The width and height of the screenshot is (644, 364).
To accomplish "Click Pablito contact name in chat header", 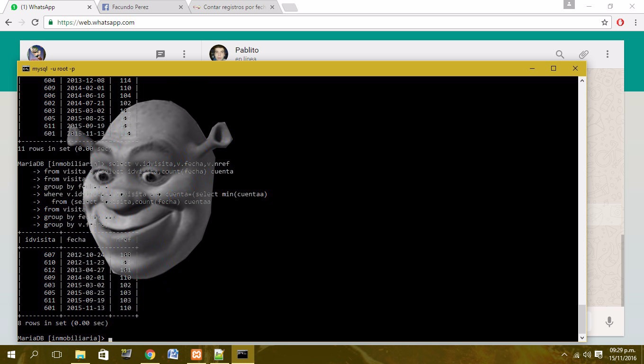I will point(247,50).
